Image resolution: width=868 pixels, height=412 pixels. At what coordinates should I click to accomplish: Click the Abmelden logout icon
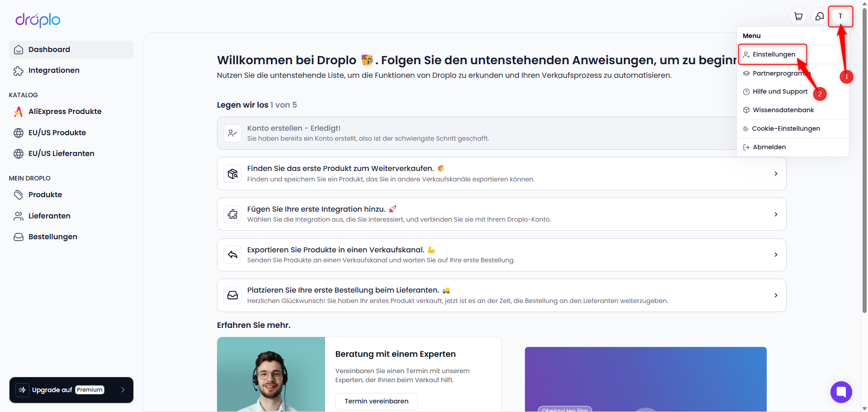click(x=746, y=147)
